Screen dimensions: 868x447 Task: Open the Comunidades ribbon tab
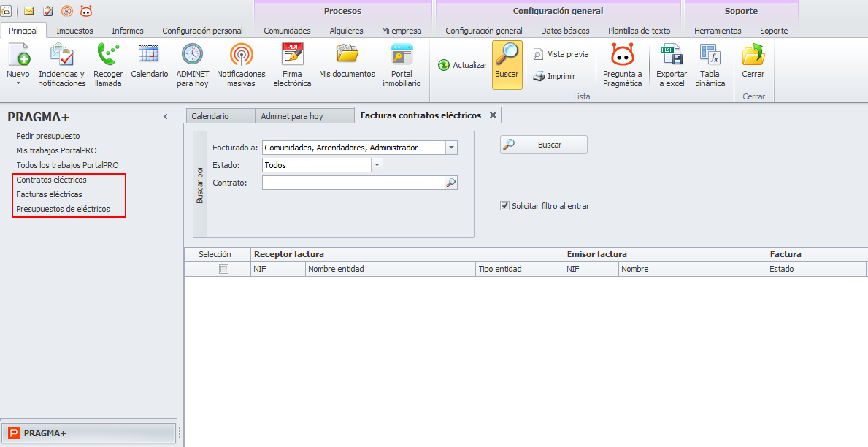click(x=288, y=31)
